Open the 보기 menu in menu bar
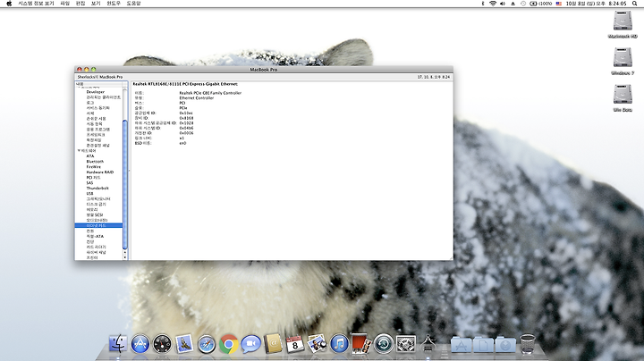This screenshot has height=361, width=644. point(96,4)
